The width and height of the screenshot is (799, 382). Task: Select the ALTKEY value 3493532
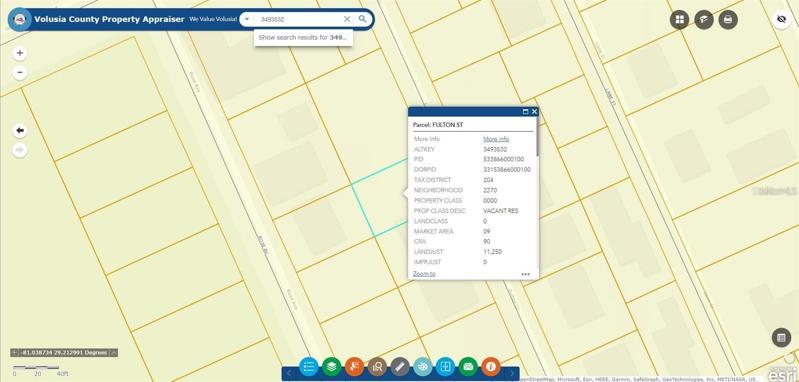495,149
